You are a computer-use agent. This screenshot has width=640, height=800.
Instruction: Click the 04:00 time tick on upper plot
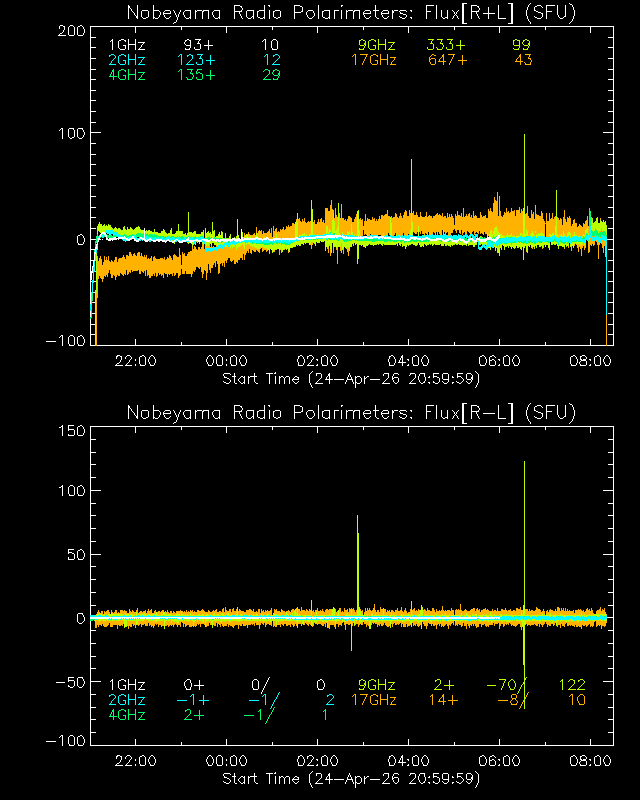[x=408, y=361]
